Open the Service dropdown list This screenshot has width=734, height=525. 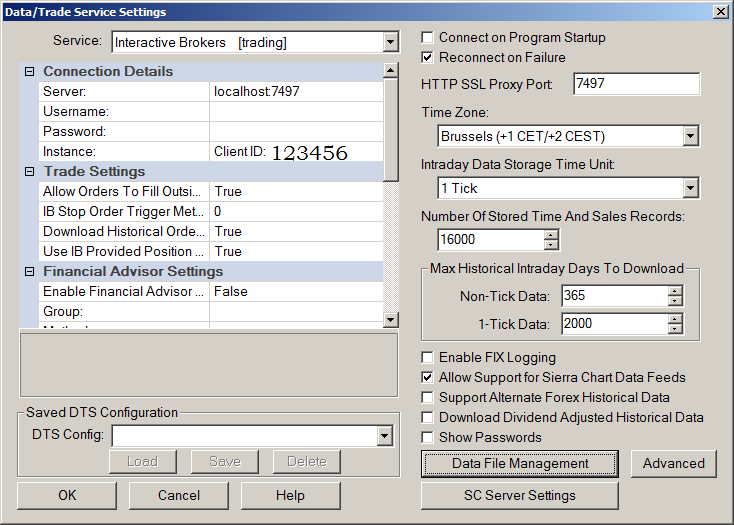(390, 43)
